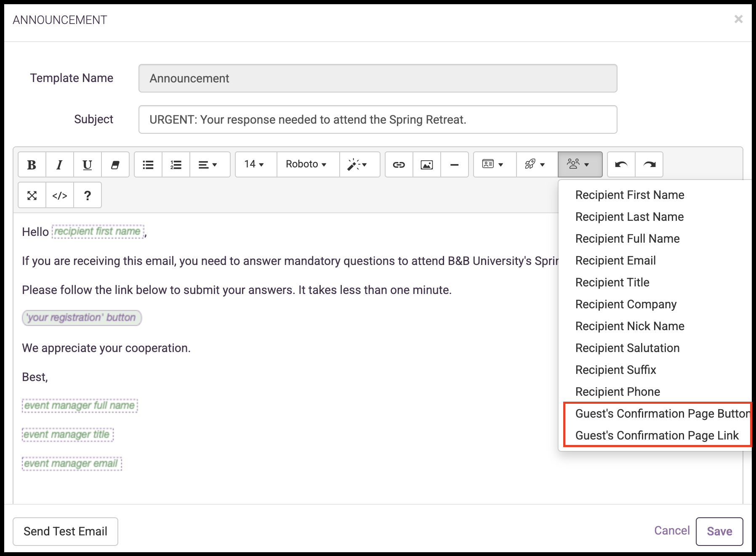Click the question mark help icon

(x=88, y=195)
